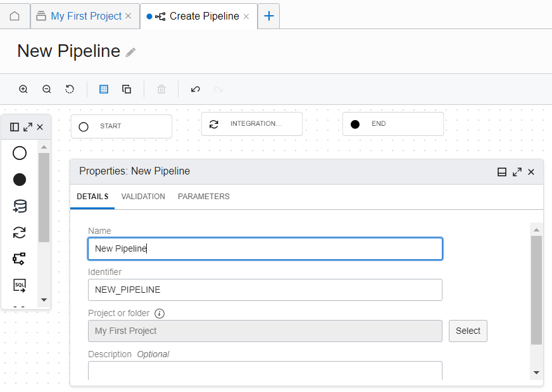This screenshot has height=392, width=552.
Task: Select the End node operator in the palette
Action: tap(19, 180)
